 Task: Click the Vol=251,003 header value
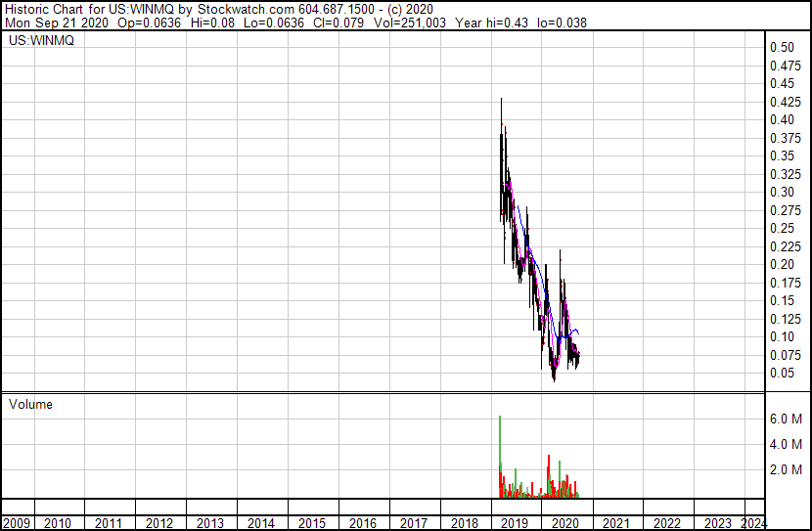point(409,22)
